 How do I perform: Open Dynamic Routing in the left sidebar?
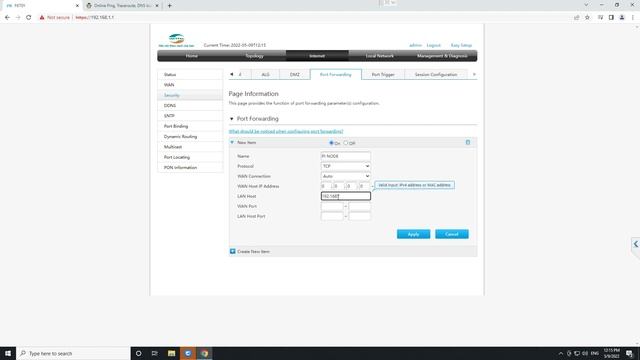(x=190, y=137)
